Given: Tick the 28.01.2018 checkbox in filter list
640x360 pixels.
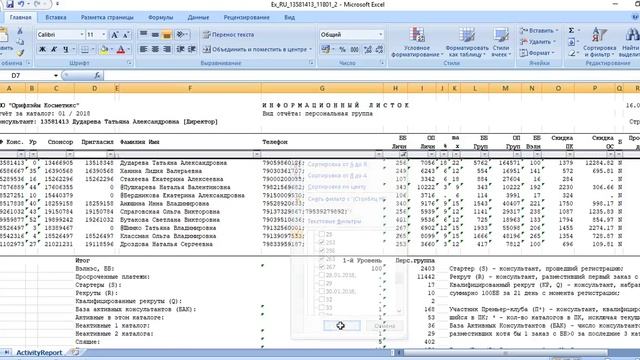Looking at the screenshot, I should pos(322,275).
